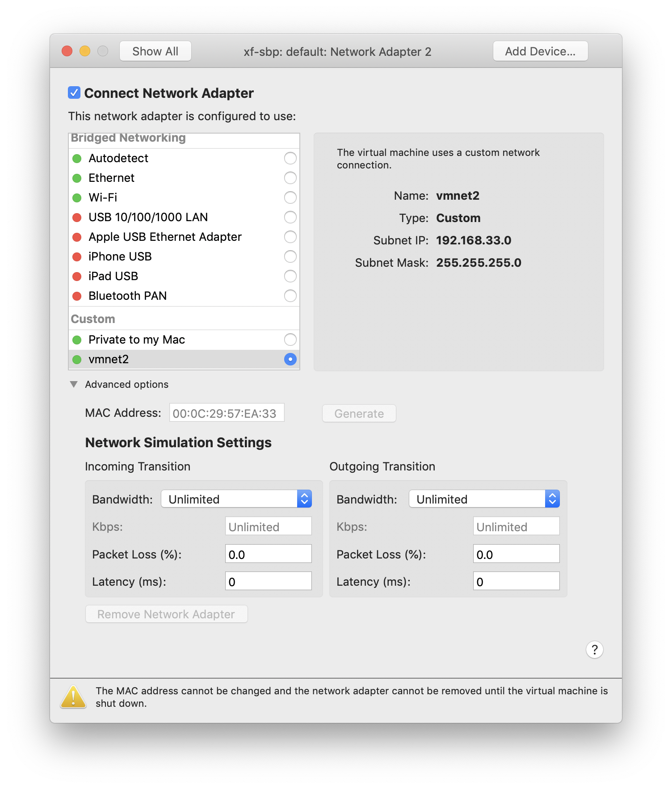
Task: Click the Show All toolbar button
Action: [155, 51]
